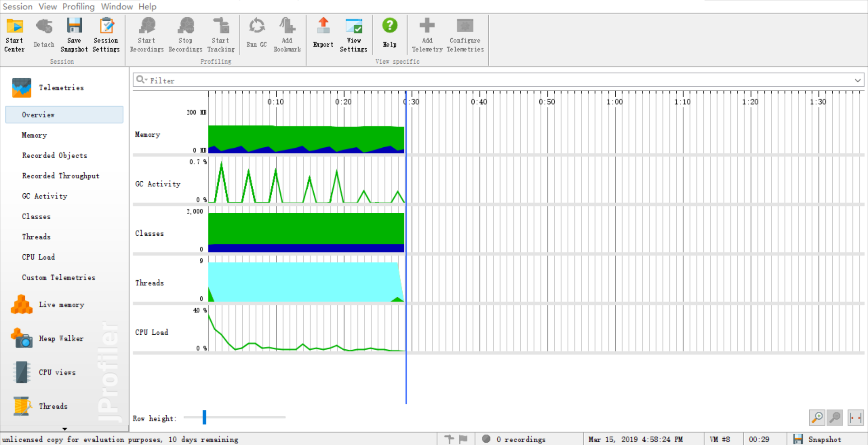Click the "0 recordings" status text

[x=521, y=439]
